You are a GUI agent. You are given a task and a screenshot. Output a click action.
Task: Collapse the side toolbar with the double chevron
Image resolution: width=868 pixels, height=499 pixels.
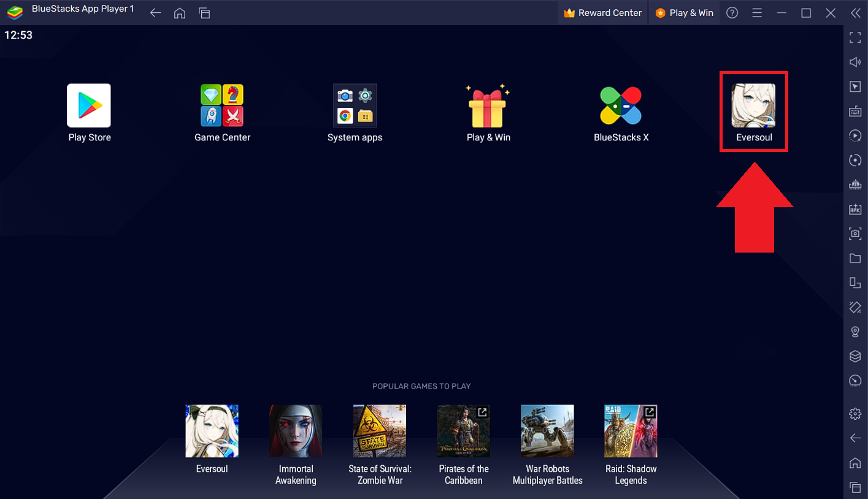pos(855,13)
